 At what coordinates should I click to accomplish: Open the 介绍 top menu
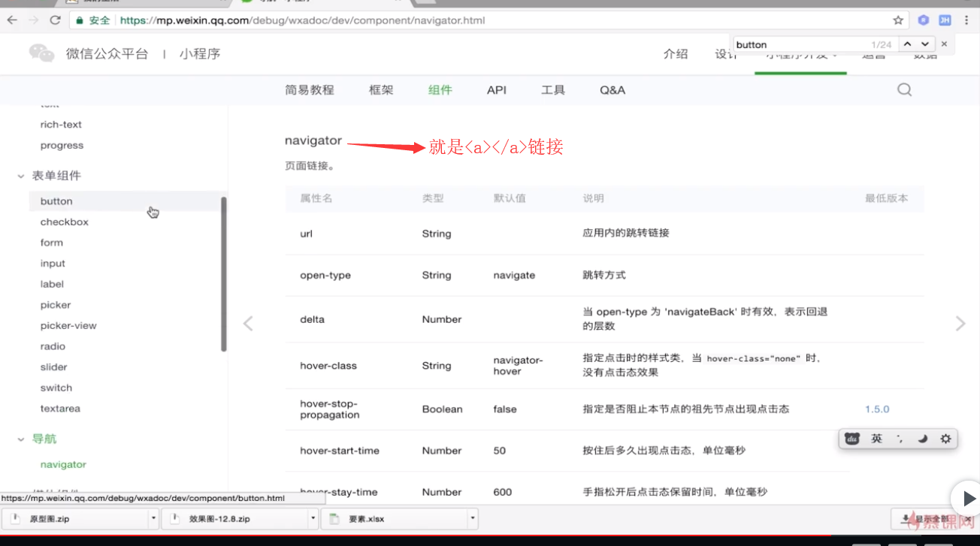tap(676, 53)
